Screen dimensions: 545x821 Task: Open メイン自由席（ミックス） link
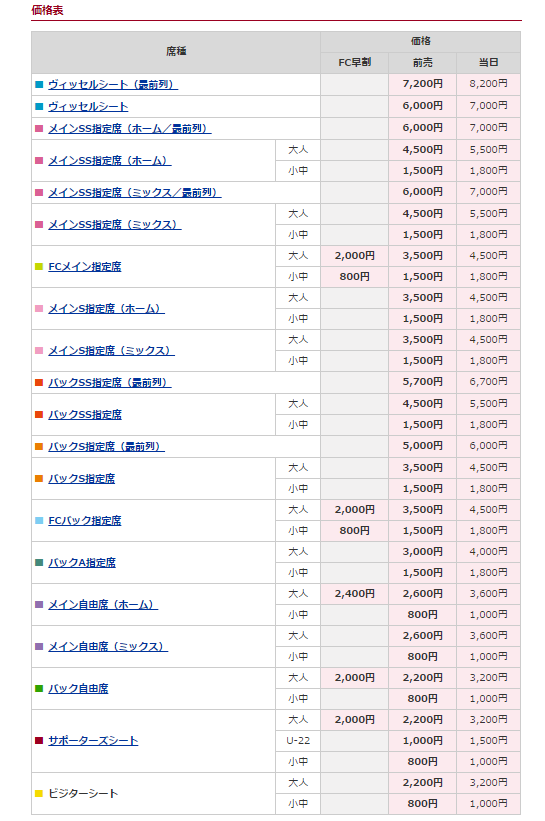pos(108,646)
